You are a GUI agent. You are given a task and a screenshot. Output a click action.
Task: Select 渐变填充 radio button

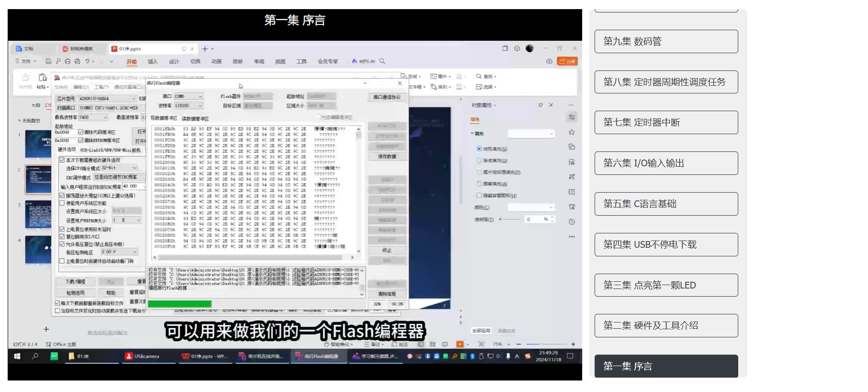click(x=479, y=161)
